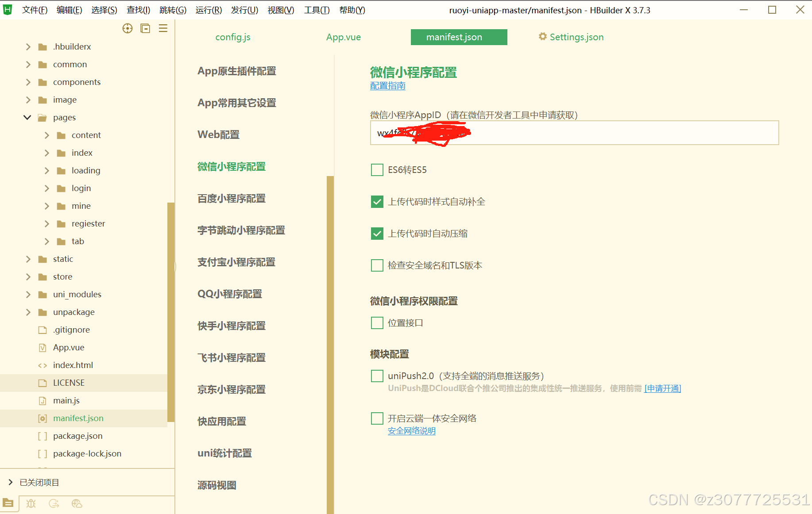Viewport: 812px width, 514px height.
Task: Click the main.js file icon
Action: click(x=43, y=401)
